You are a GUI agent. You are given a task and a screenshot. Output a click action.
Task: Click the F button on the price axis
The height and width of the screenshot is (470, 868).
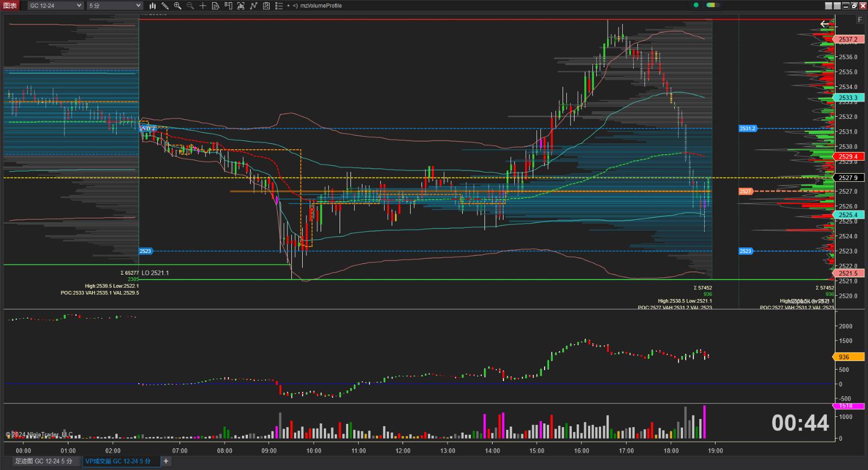(x=860, y=20)
